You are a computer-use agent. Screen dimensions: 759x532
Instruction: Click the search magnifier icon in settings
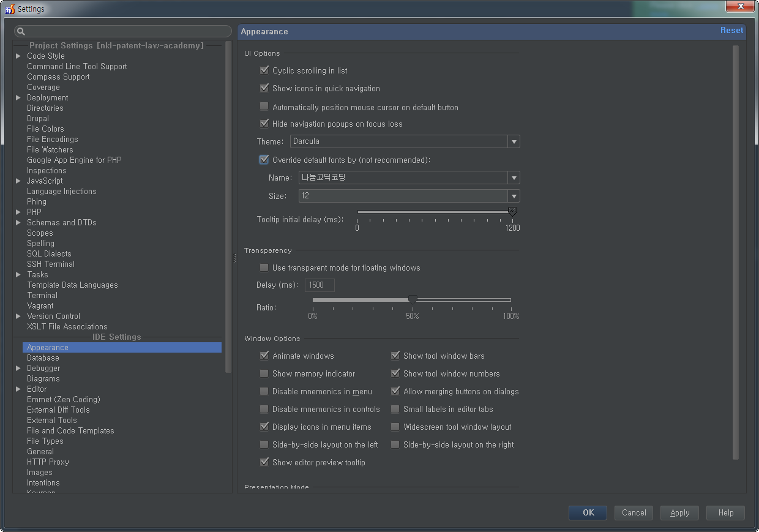(x=20, y=31)
